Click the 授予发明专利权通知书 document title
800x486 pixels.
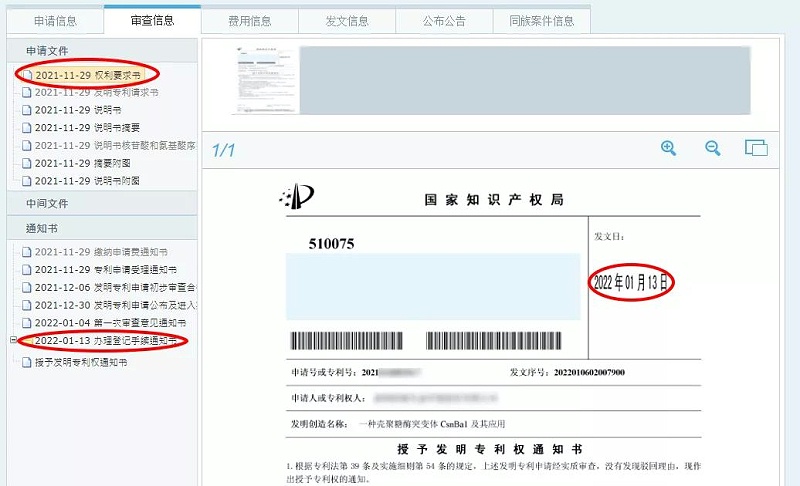pyautogui.click(x=490, y=449)
